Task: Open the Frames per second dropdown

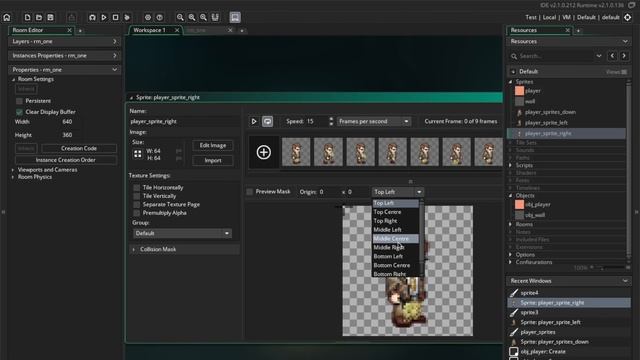Action: [x=373, y=122]
